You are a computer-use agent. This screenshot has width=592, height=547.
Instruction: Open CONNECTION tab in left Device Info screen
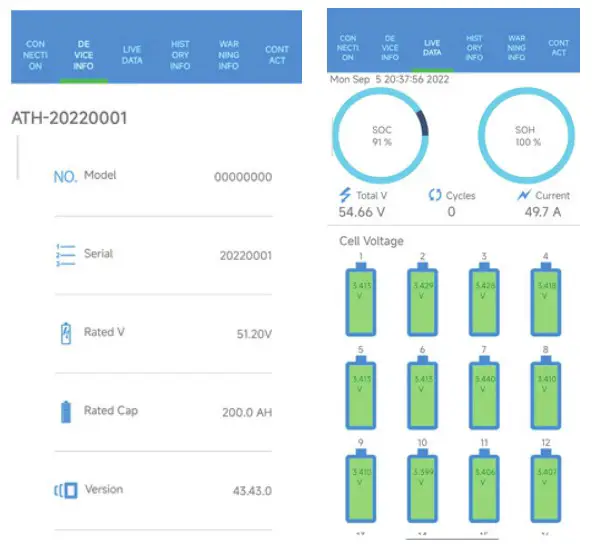(35, 55)
